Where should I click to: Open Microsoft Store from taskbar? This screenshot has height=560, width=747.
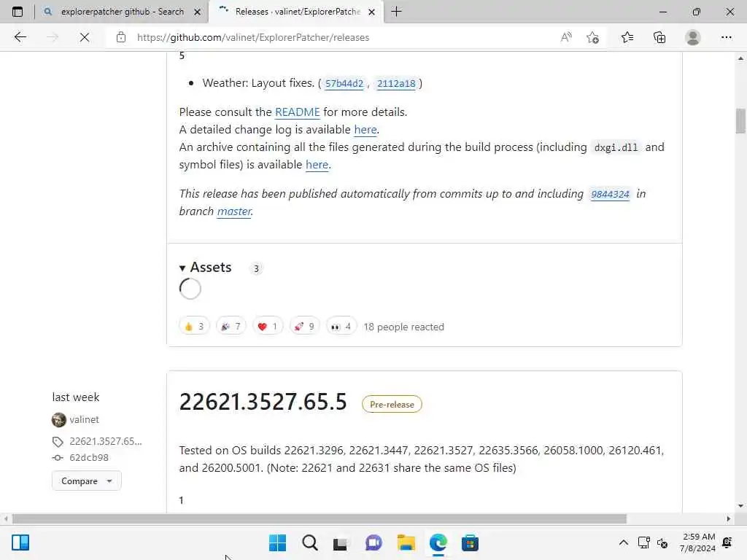tap(470, 542)
